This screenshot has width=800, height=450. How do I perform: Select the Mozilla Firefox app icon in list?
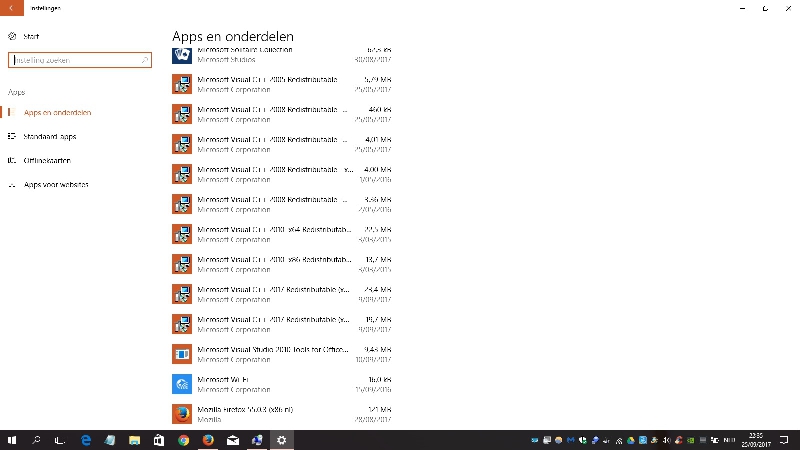click(x=182, y=414)
